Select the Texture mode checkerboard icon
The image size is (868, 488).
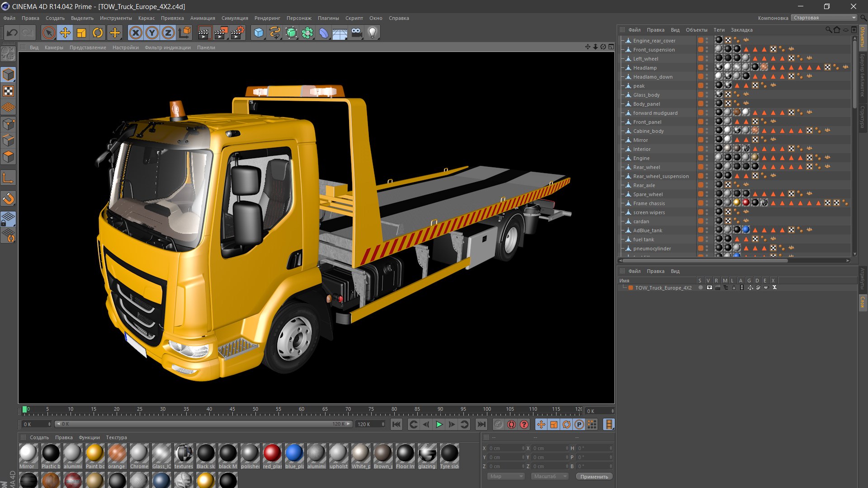[x=9, y=91]
